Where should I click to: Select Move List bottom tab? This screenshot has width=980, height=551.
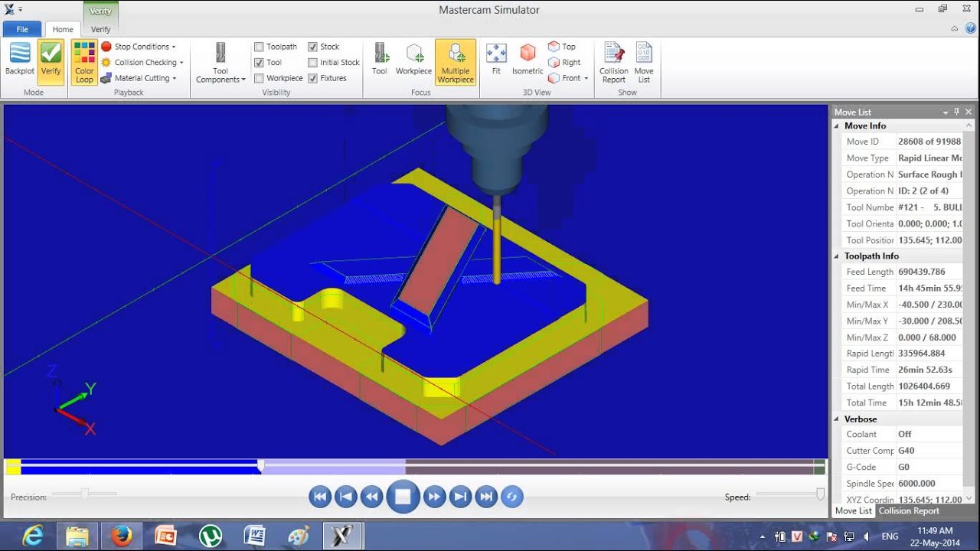point(853,510)
